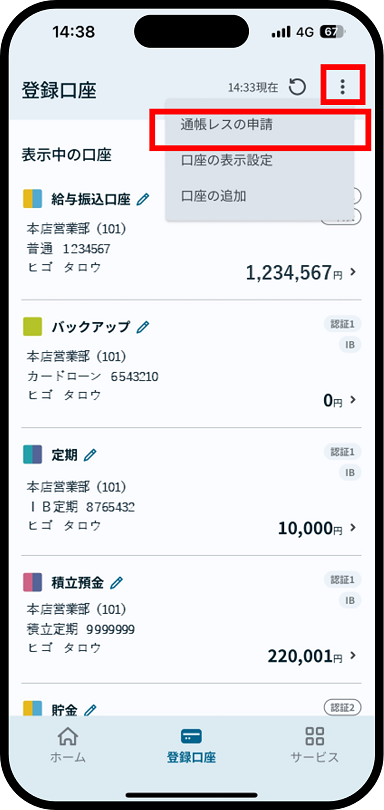Screen dimensions: 384x810
Task: Tap the 認証2 badge on 貯金
Action: [342, 708]
